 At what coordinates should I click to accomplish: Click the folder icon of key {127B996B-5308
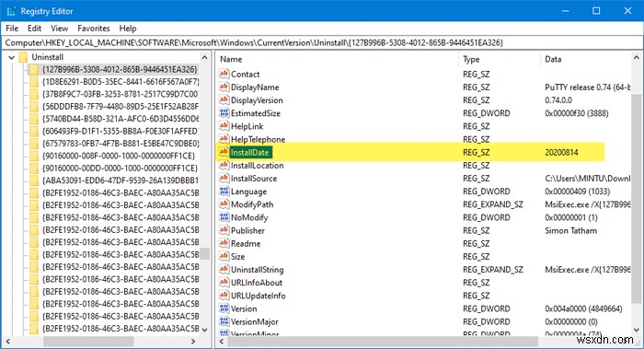click(x=34, y=69)
